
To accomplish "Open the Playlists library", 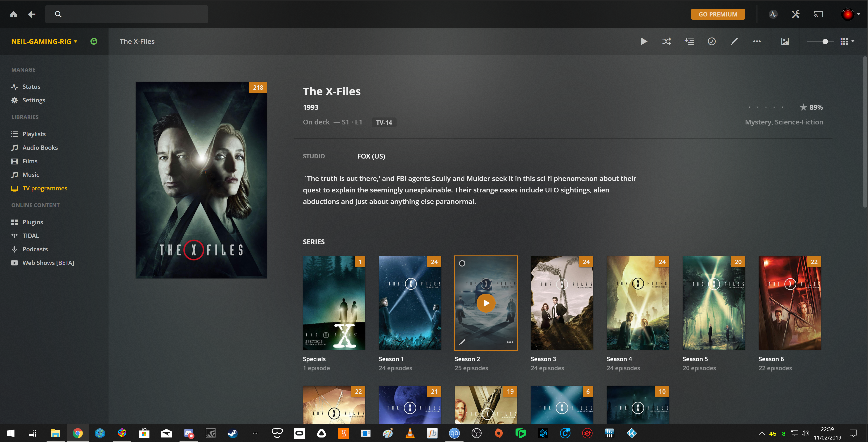I will (34, 134).
